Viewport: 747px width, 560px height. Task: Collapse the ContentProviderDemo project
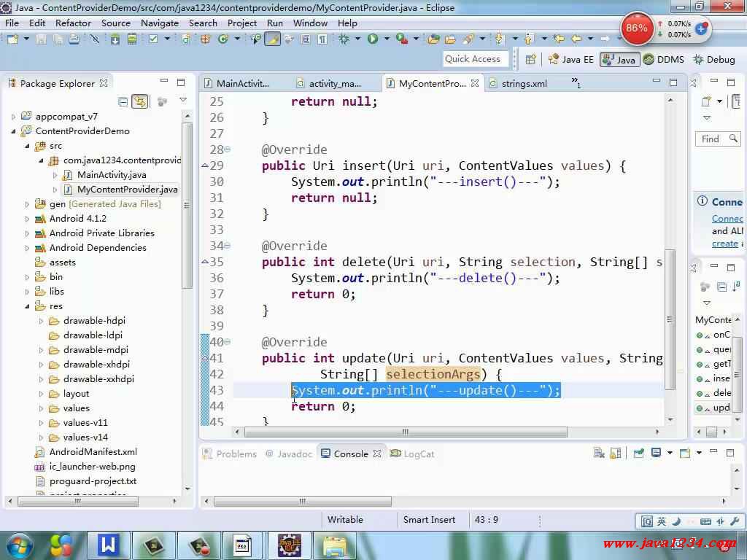(13, 131)
